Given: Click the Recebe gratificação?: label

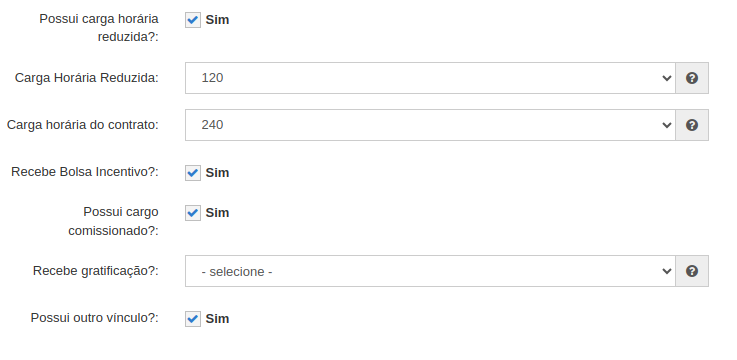Looking at the screenshot, I should 96,271.
